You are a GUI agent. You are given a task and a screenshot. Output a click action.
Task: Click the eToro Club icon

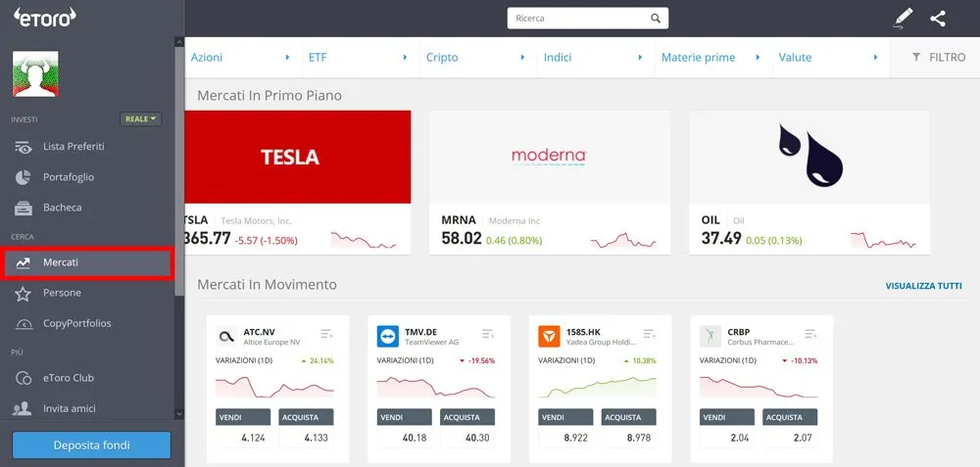point(24,378)
